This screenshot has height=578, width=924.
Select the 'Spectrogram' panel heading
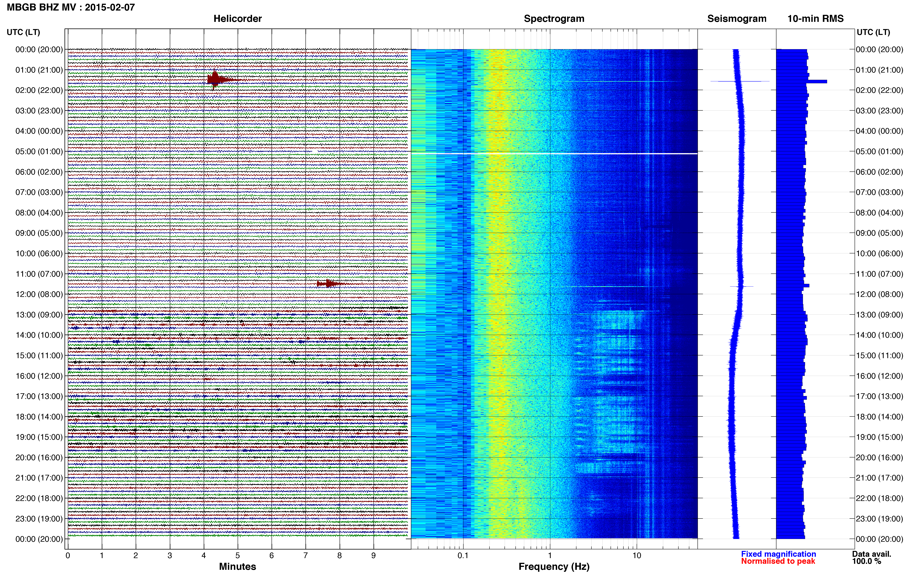tap(554, 19)
